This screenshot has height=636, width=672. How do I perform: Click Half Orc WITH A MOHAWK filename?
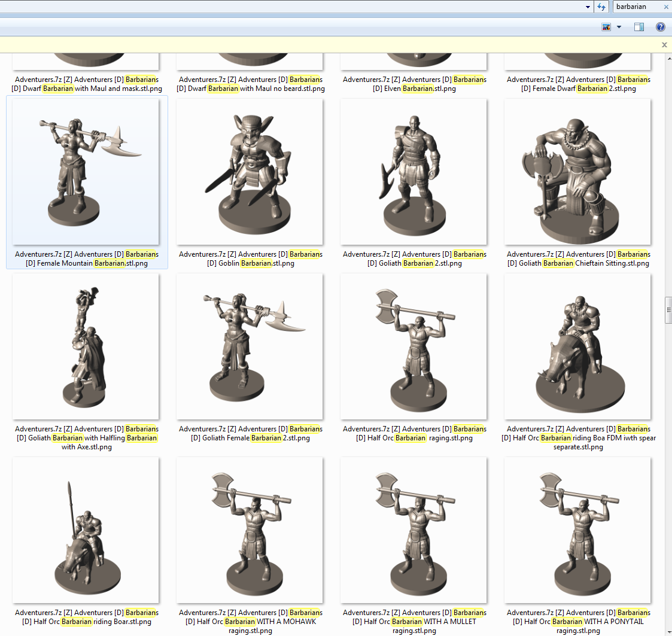tap(251, 622)
